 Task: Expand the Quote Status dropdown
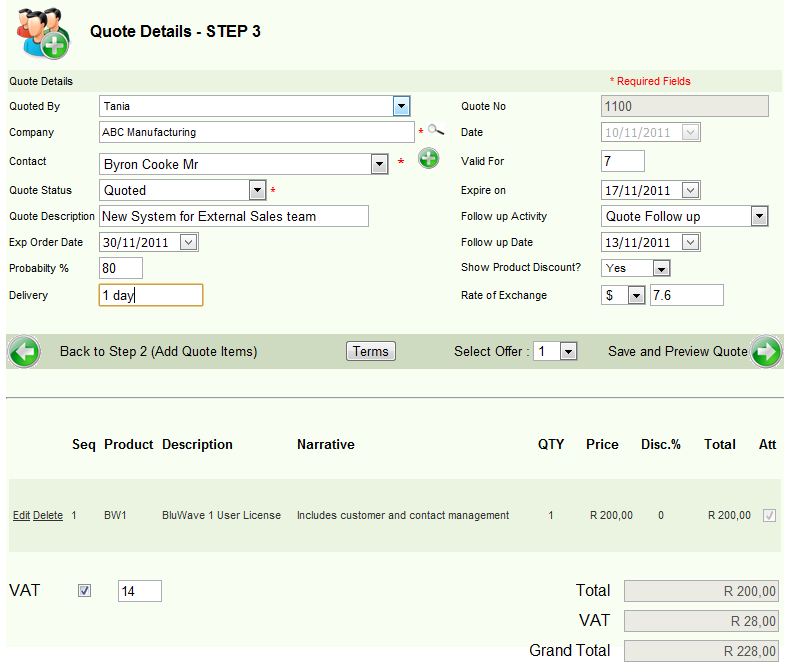[x=257, y=190]
